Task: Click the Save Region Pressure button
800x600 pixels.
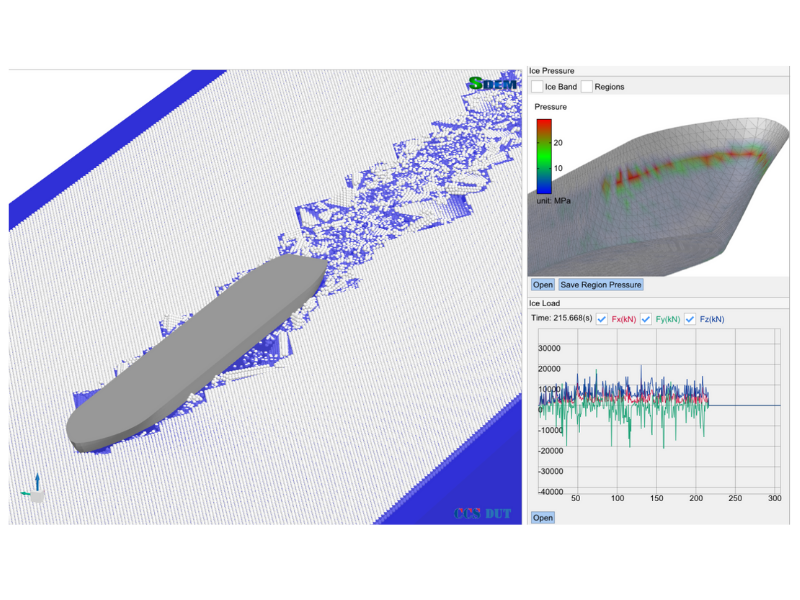Action: click(x=600, y=285)
